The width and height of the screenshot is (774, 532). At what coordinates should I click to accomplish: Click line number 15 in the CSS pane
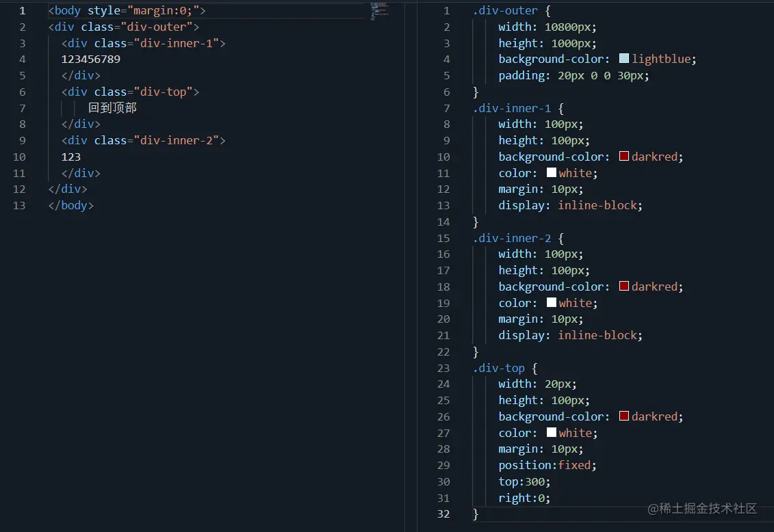point(443,238)
